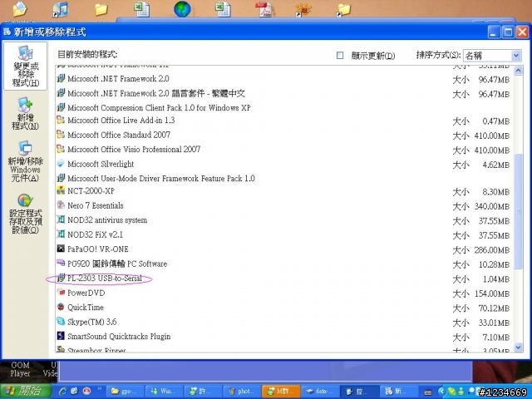
Task: Click the 154.00MB size of PowerDVD
Action: pyautogui.click(x=492, y=293)
